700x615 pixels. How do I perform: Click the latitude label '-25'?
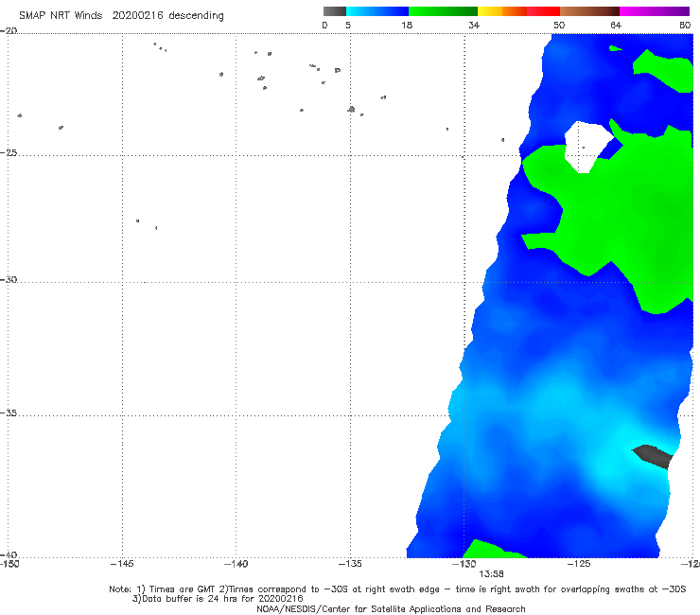[x=9, y=152]
